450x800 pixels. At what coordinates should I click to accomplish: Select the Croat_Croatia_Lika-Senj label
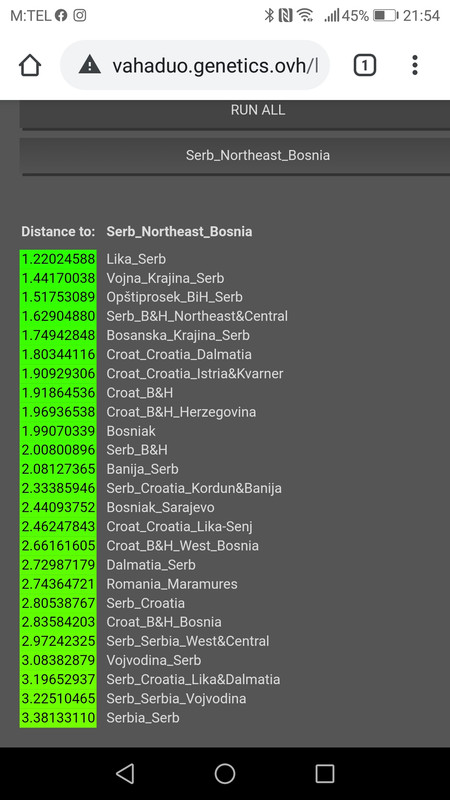(180, 527)
